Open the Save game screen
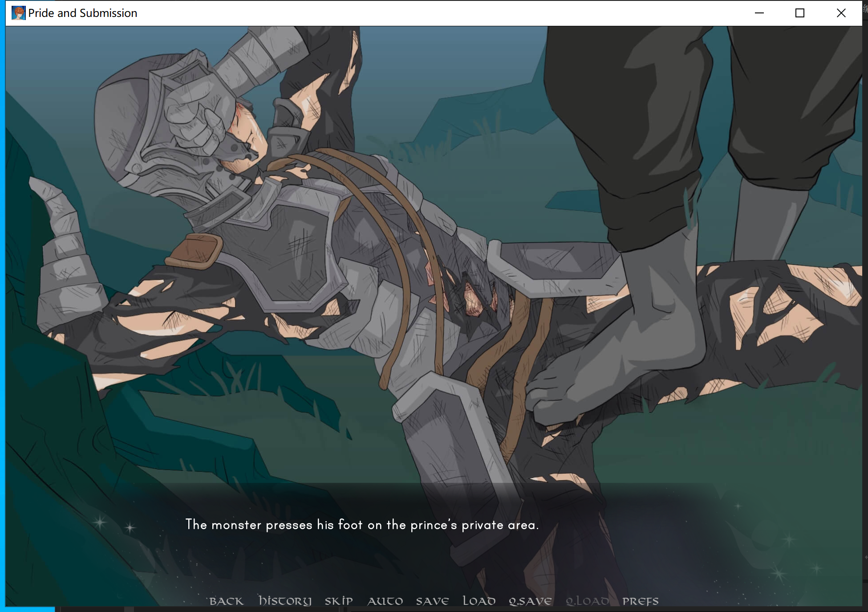The height and width of the screenshot is (612, 868). (432, 601)
